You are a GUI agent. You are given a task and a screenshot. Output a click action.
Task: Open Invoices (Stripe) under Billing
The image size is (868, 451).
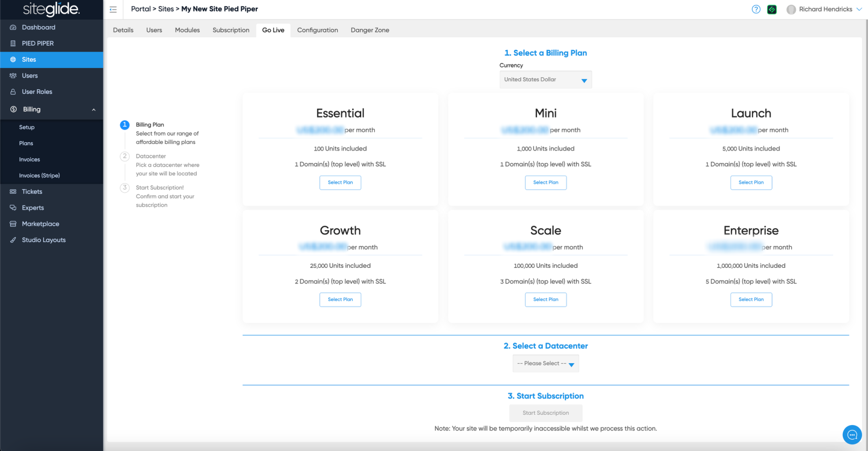click(39, 176)
